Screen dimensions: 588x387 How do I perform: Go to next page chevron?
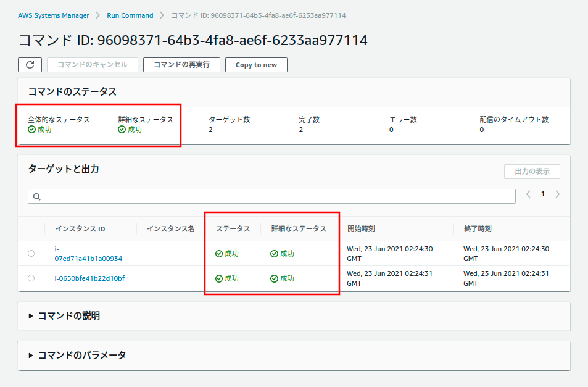[558, 194]
